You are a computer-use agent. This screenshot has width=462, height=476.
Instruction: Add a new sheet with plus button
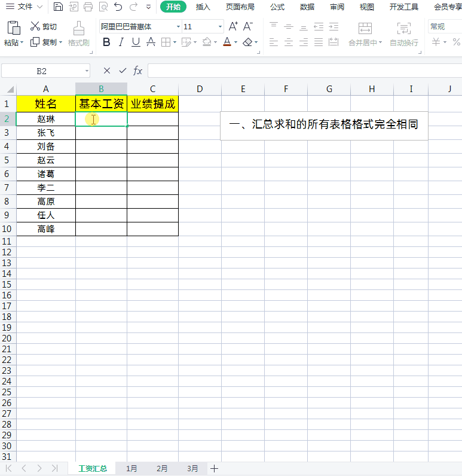[214, 468]
